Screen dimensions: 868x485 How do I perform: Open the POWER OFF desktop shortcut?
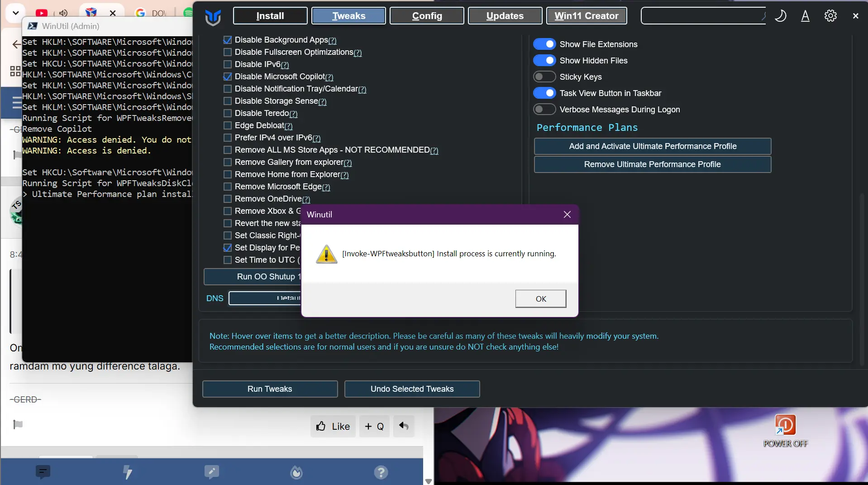pos(785,431)
